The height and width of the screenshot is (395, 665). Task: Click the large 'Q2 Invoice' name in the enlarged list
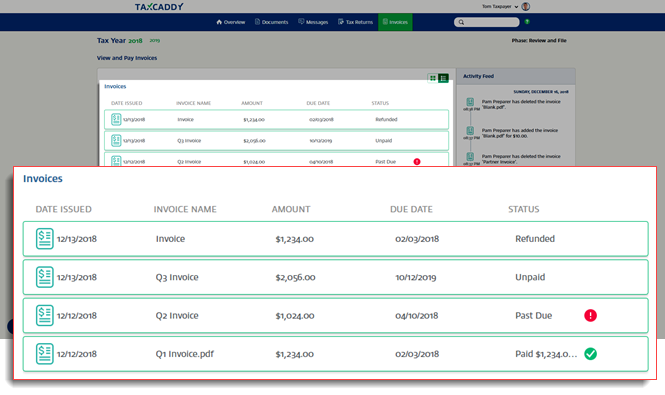point(177,316)
